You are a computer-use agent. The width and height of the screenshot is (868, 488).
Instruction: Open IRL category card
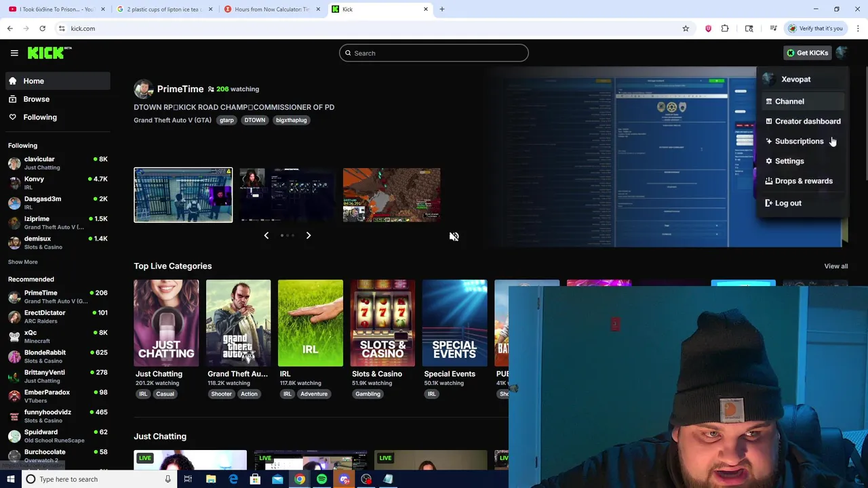coord(310,323)
